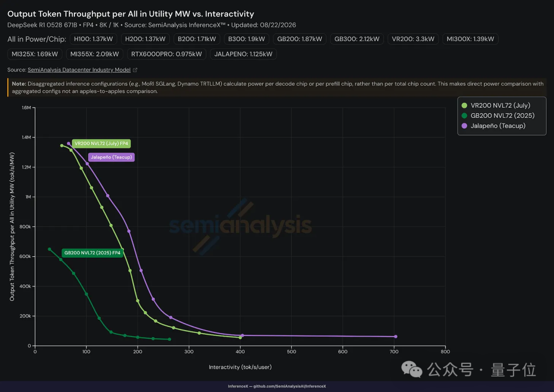Toggle the Jalapeño (Teacup) legend entry
554x392 pixels.
tap(493, 126)
